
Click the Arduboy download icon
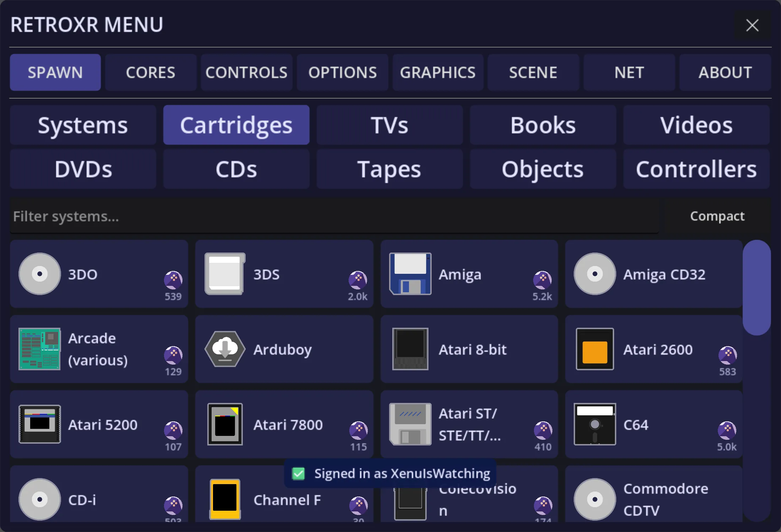coord(225,349)
